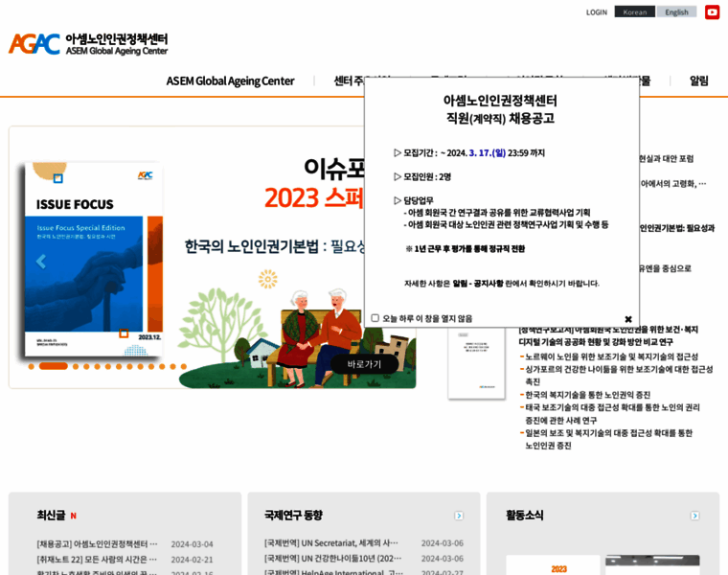Click the LOGIN link

597,12
